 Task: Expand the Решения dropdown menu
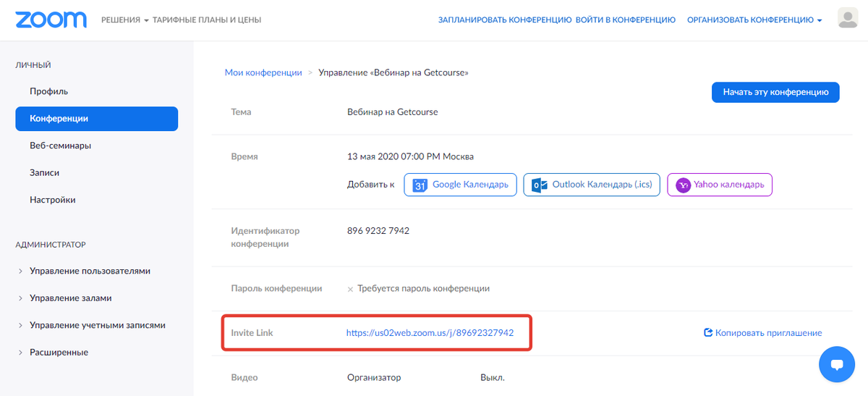coord(124,20)
